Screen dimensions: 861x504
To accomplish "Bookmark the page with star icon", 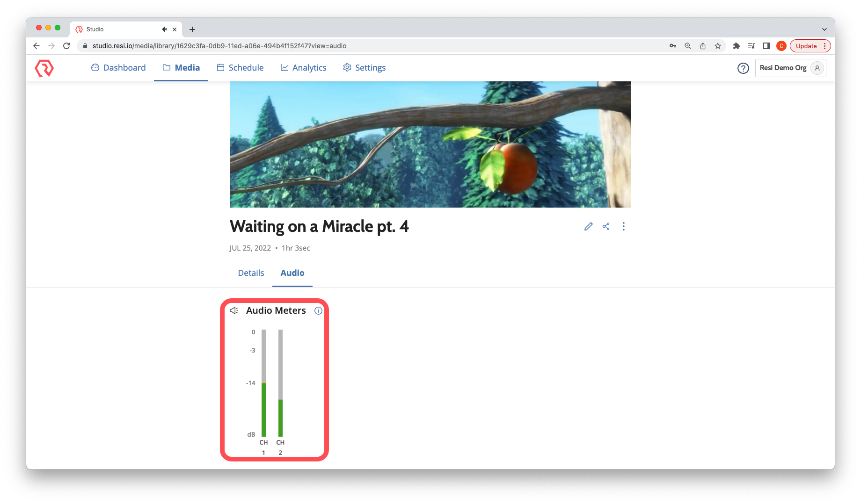I will [717, 46].
